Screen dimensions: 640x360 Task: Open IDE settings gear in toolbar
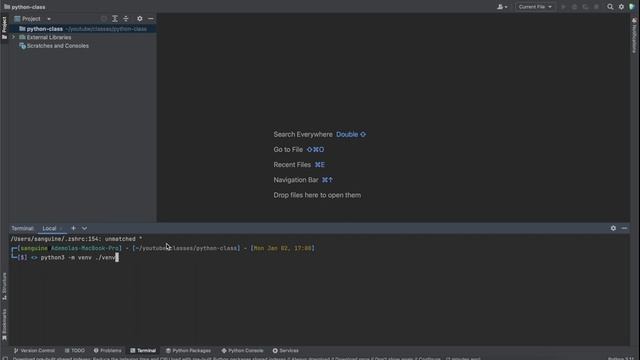coord(621,7)
